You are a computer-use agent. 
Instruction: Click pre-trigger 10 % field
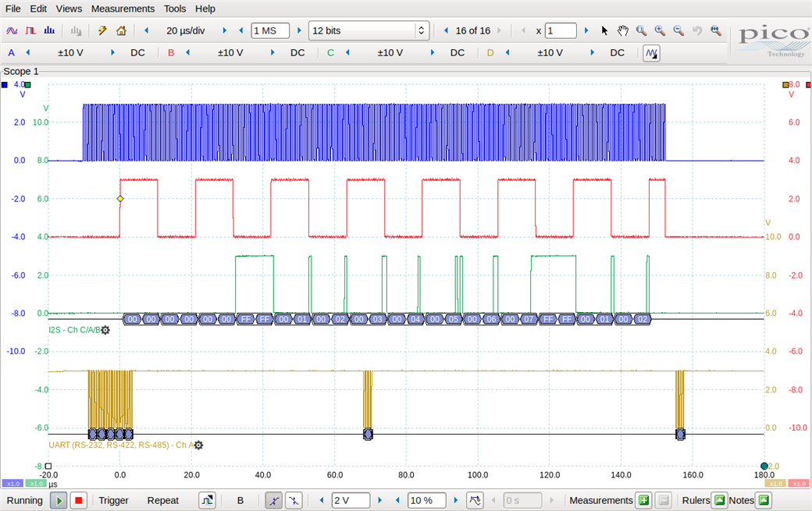tap(427, 500)
